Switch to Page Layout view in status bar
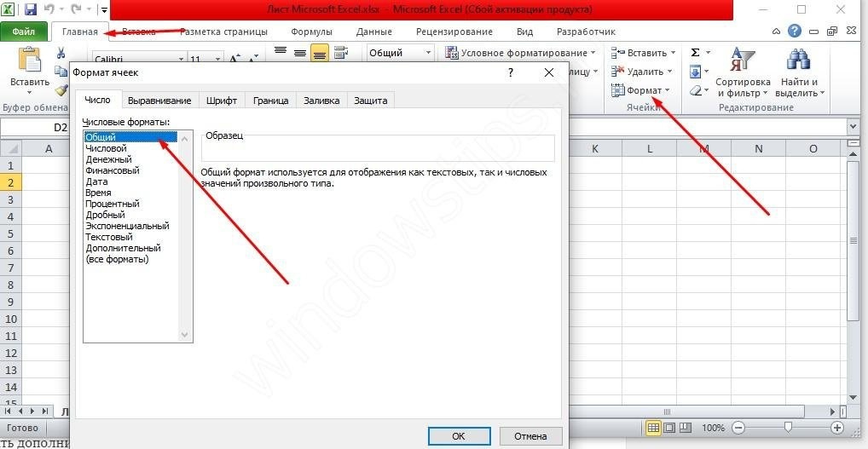The image size is (868, 449). [x=668, y=428]
